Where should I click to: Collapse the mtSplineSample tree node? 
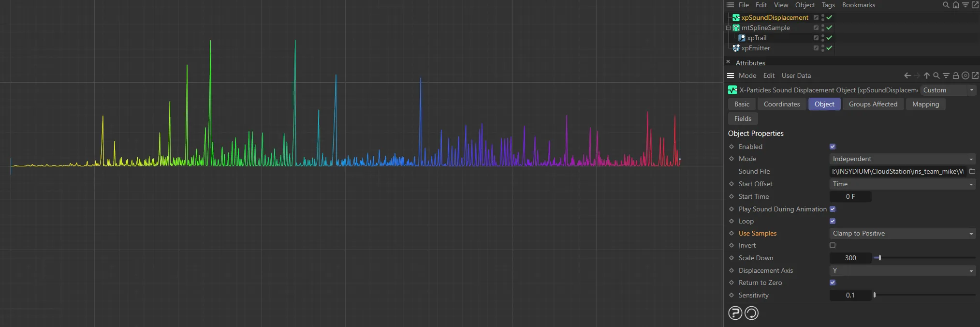click(x=728, y=28)
